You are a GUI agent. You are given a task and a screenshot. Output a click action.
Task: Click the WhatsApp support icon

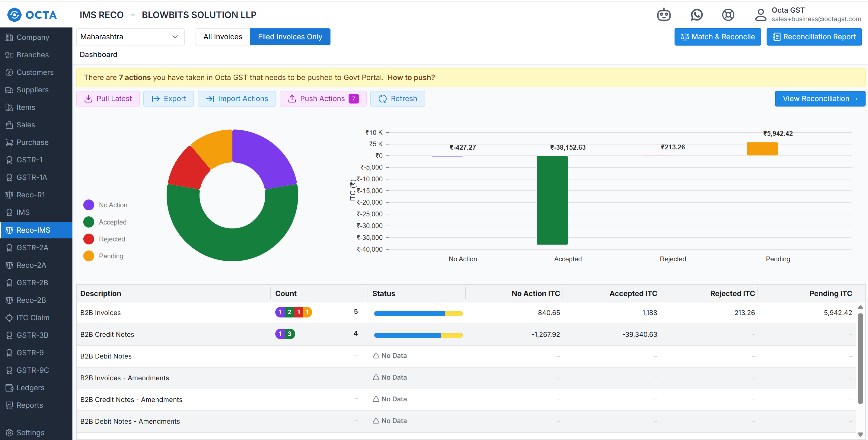696,15
